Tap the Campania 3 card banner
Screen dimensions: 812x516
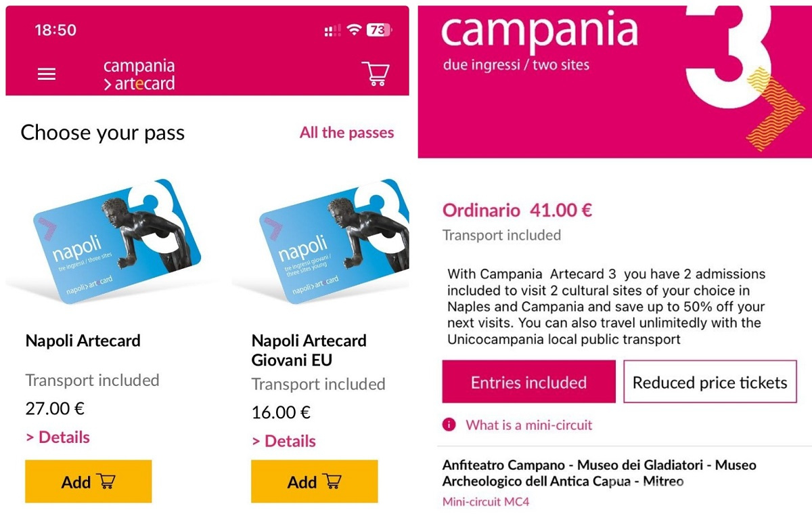click(614, 81)
